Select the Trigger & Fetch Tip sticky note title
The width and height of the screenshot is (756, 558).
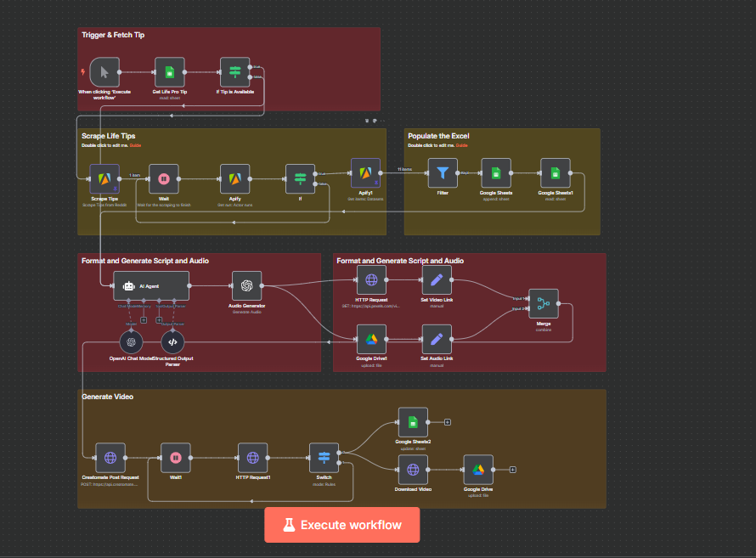click(113, 35)
